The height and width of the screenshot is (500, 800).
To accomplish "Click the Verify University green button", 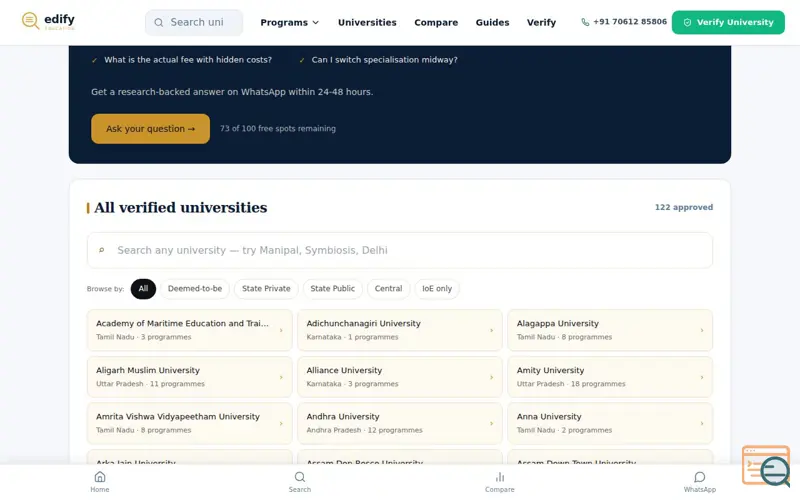I will 728,22.
